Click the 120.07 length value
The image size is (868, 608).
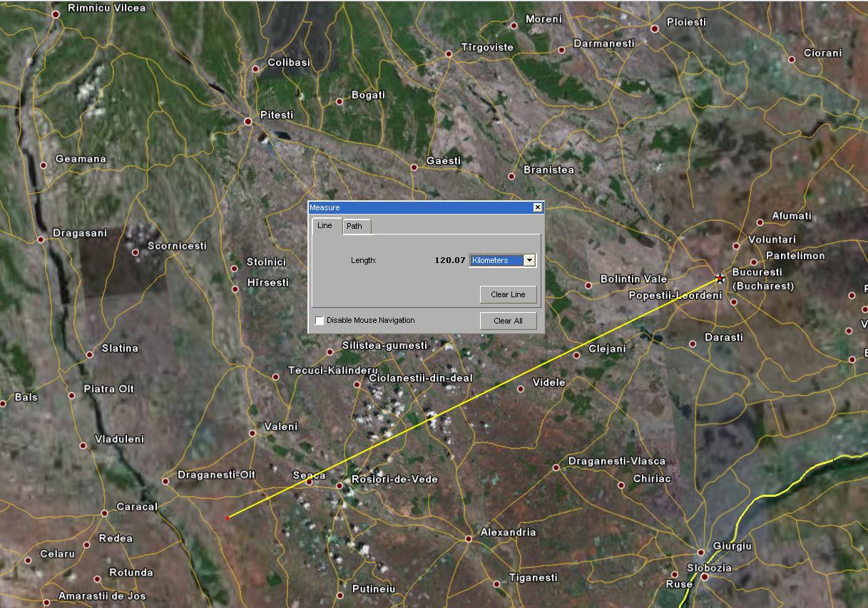click(x=449, y=260)
